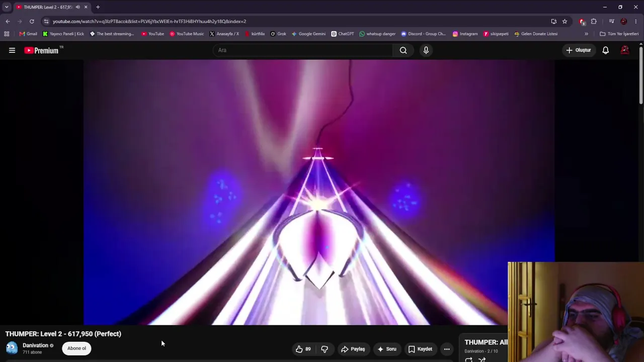Image resolution: width=644 pixels, height=362 pixels.
Task: Click the page vertical scrollbar
Action: click(641, 75)
